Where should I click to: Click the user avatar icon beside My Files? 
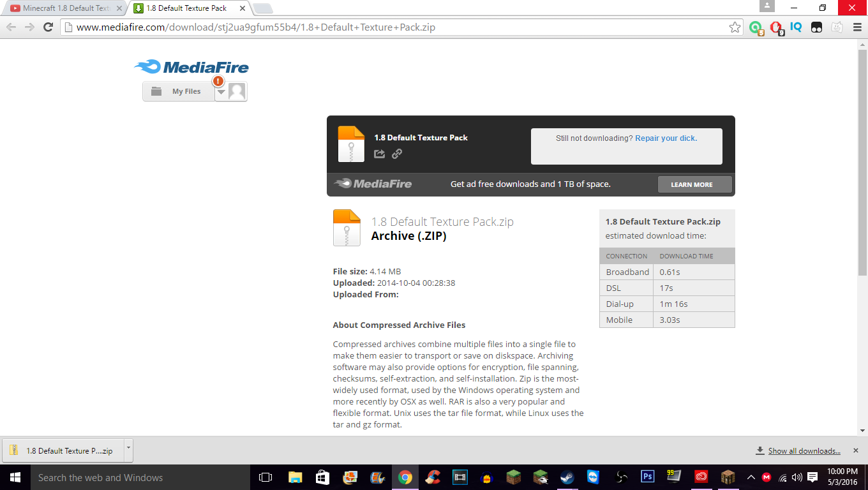tap(237, 91)
